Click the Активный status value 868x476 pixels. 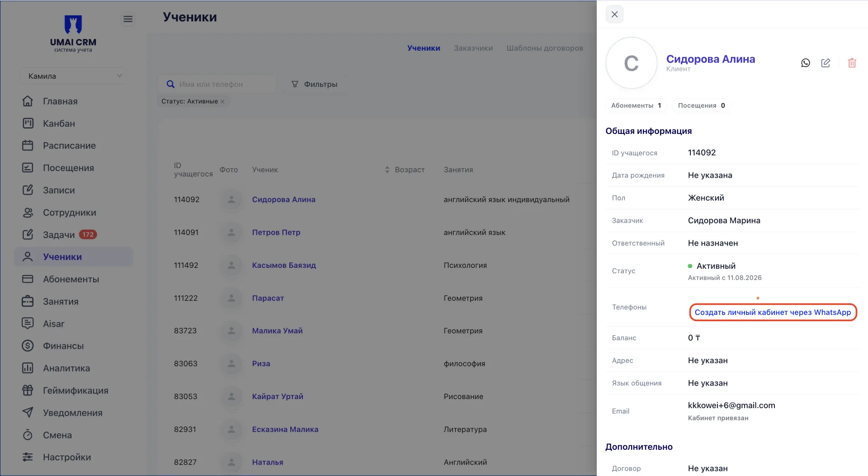pyautogui.click(x=716, y=266)
